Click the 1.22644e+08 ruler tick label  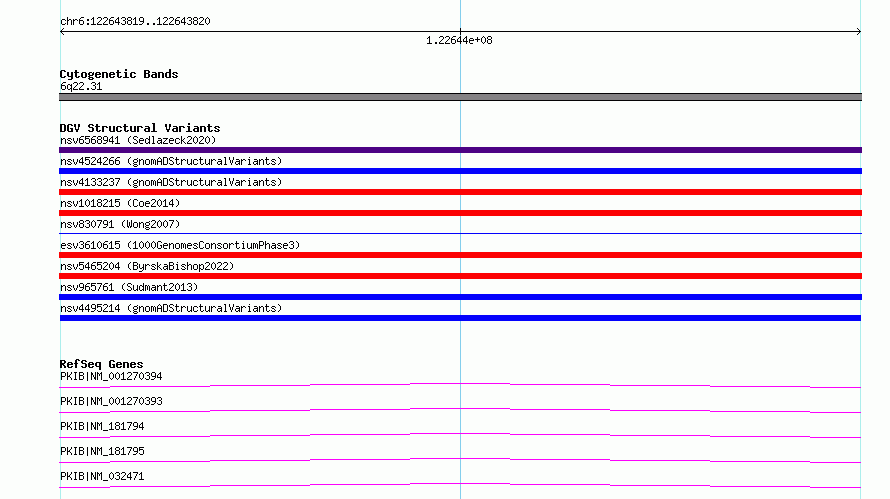459,40
